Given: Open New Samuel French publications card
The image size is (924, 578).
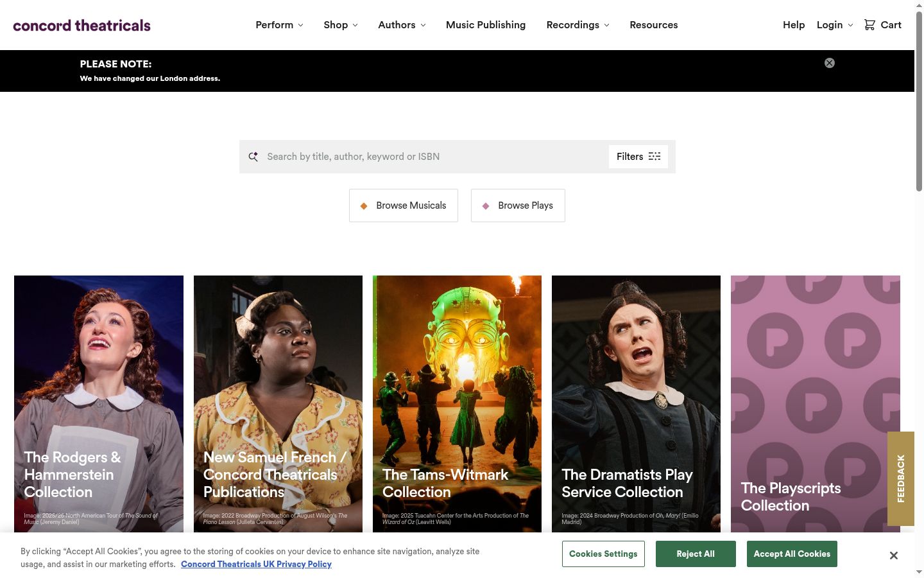Looking at the screenshot, I should [278, 404].
